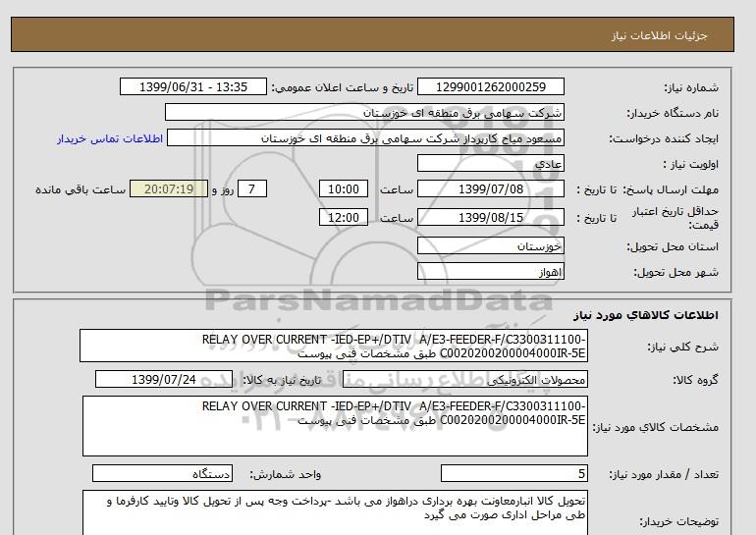Click the نام دستگاه خریدار field
This screenshot has width=756, height=535.
pos(366,113)
